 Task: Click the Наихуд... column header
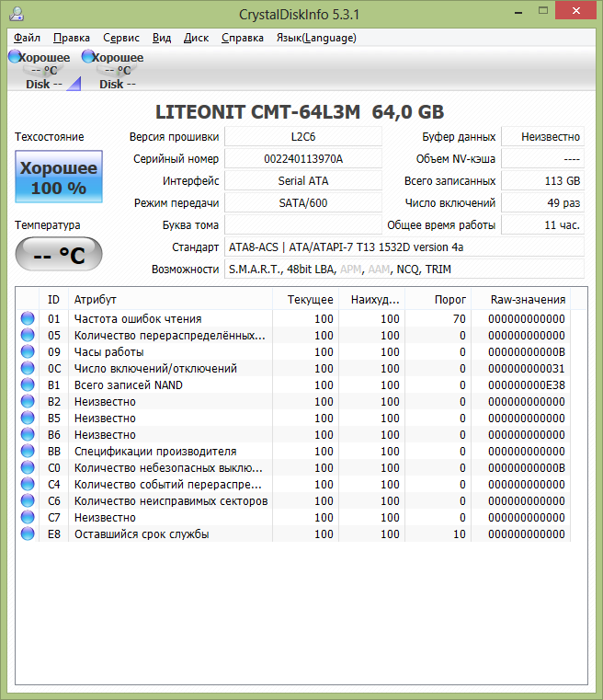point(371,299)
